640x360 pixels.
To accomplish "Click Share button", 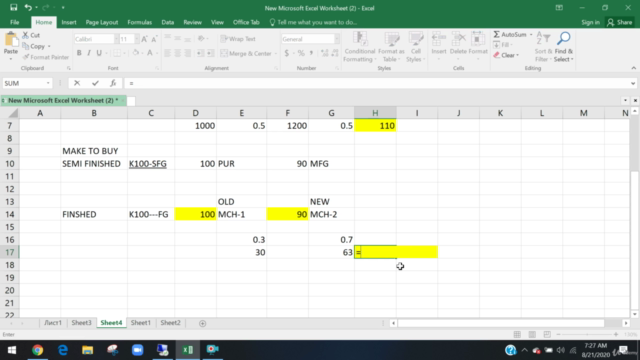I will pos(620,22).
